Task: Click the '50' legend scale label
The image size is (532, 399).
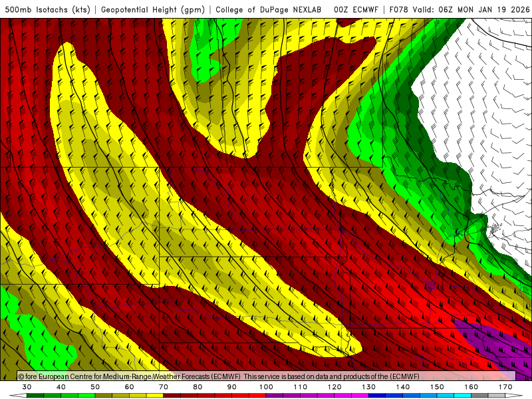Action: point(95,387)
